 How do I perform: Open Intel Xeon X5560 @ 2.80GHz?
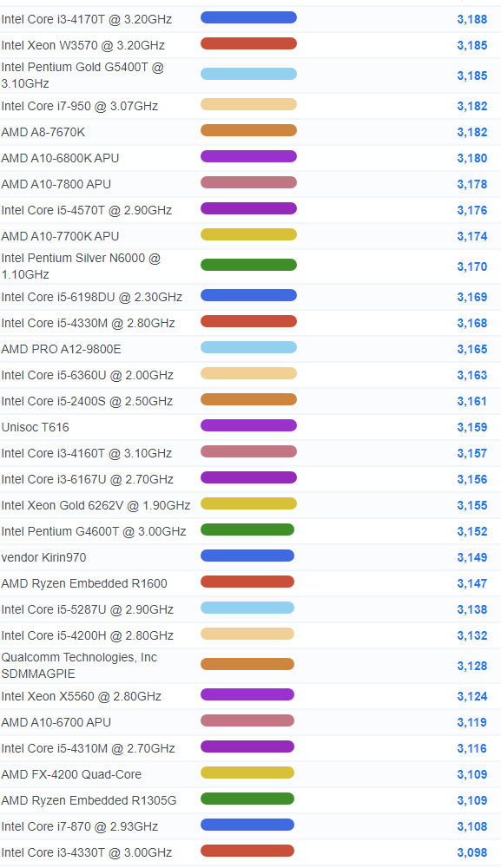point(82,696)
